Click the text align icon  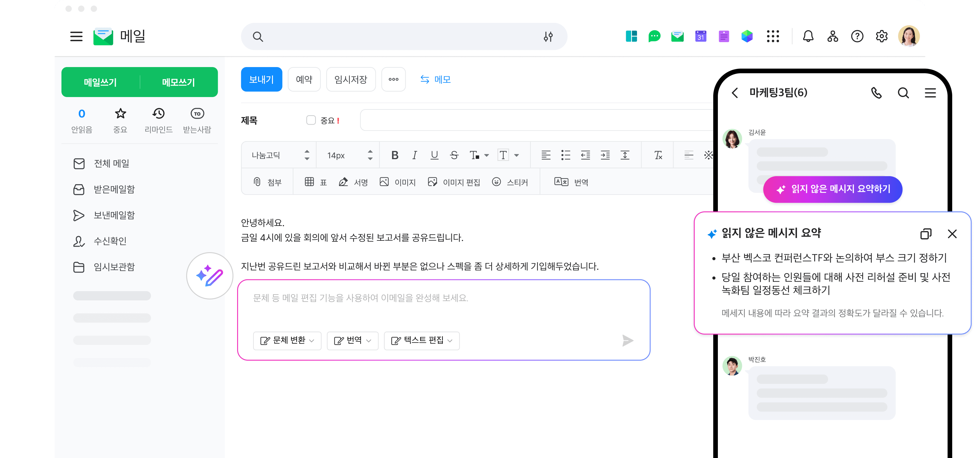click(546, 155)
